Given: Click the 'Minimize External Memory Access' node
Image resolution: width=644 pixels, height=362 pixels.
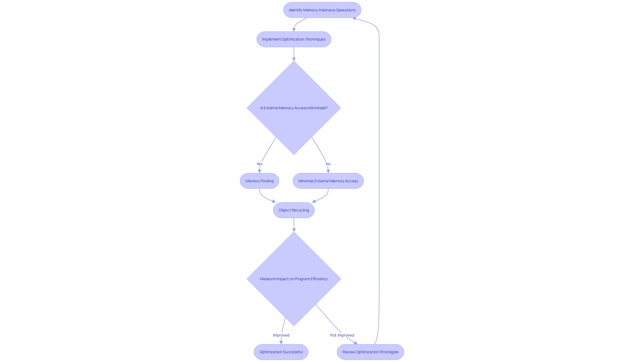Looking at the screenshot, I should point(328,180).
